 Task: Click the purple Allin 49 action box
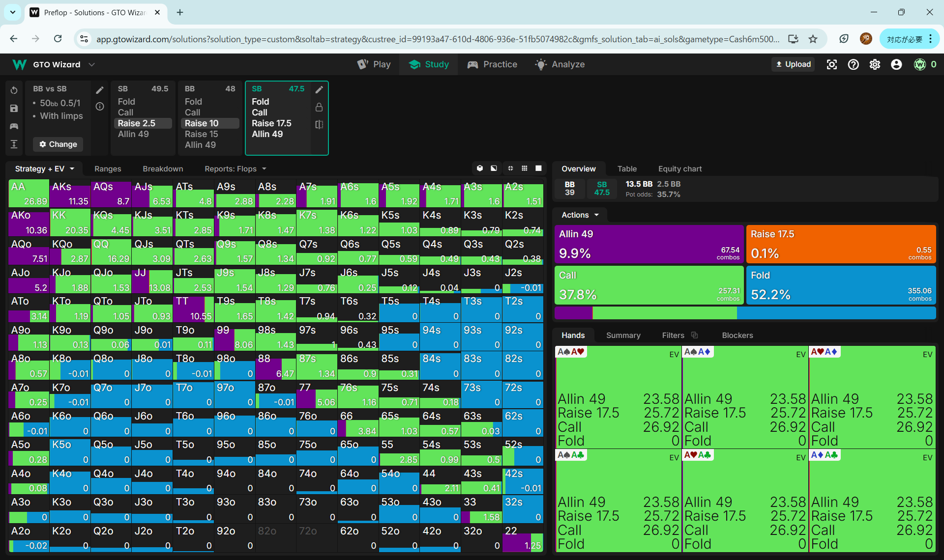click(648, 244)
